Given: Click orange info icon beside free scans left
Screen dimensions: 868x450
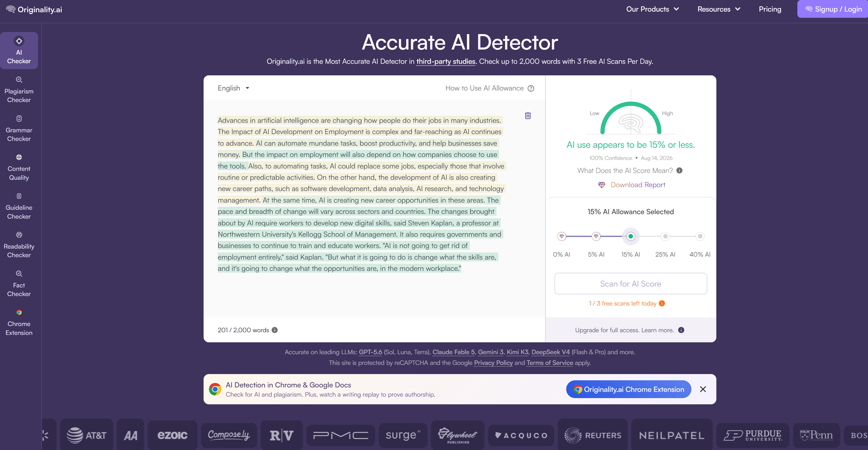Looking at the screenshot, I should (662, 303).
